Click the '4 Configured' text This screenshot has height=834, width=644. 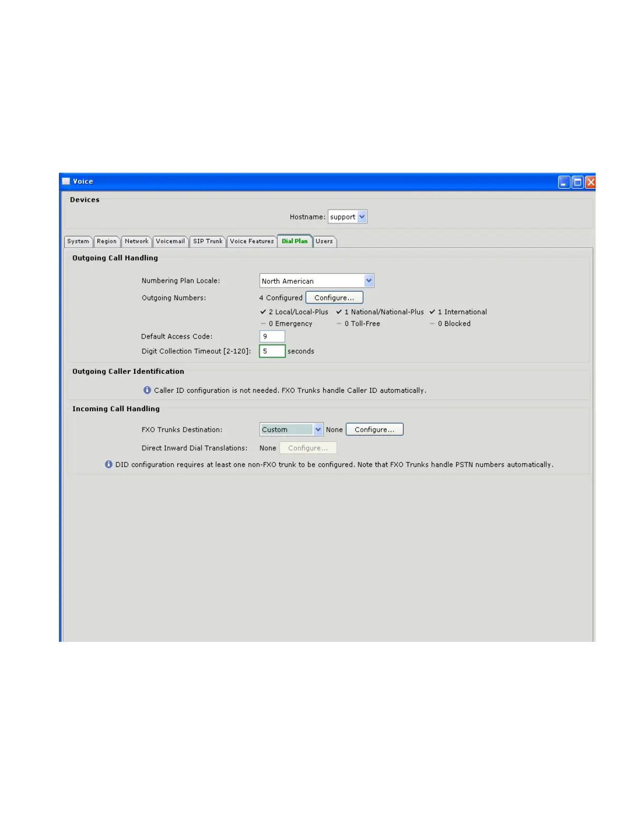click(x=281, y=298)
